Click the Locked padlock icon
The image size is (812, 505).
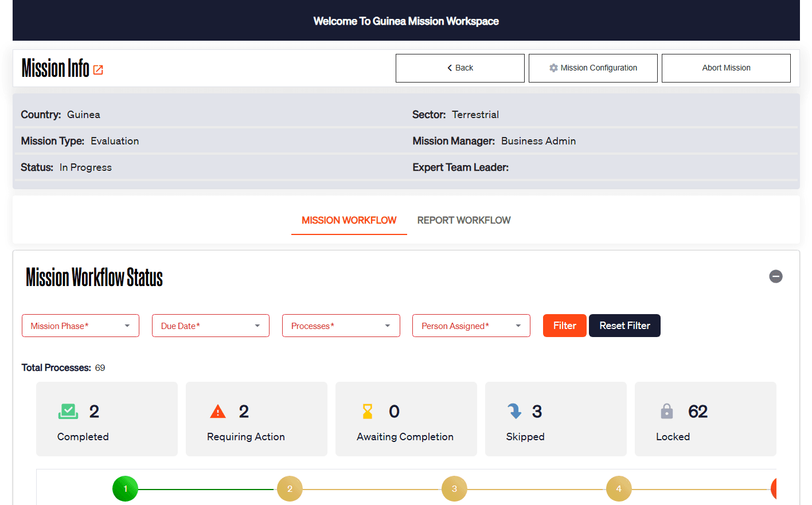click(666, 411)
